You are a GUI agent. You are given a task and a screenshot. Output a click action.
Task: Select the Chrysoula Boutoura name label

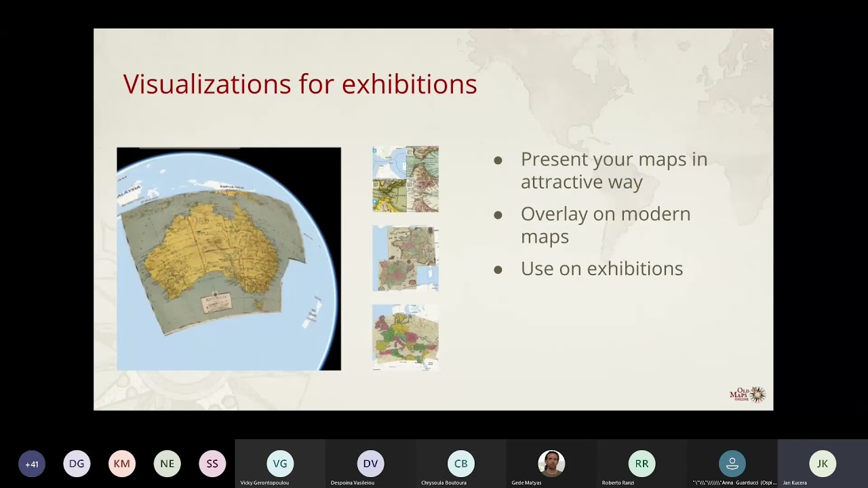pos(444,483)
